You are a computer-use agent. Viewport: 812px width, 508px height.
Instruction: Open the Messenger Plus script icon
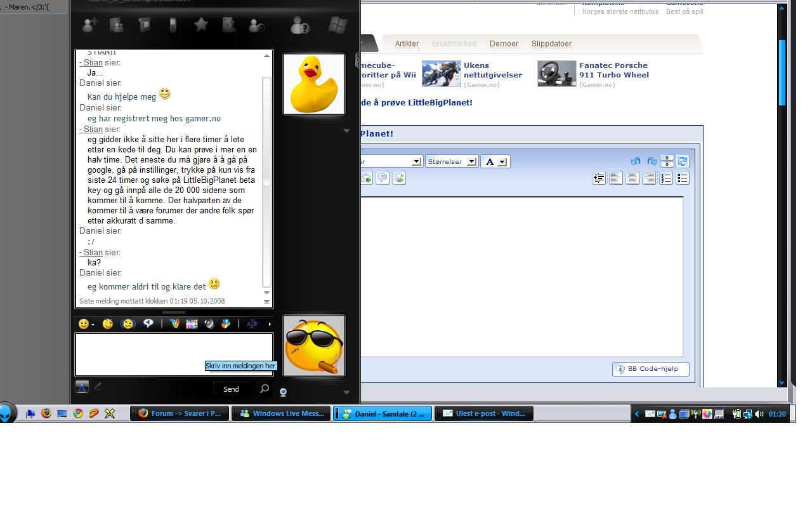(x=175, y=324)
